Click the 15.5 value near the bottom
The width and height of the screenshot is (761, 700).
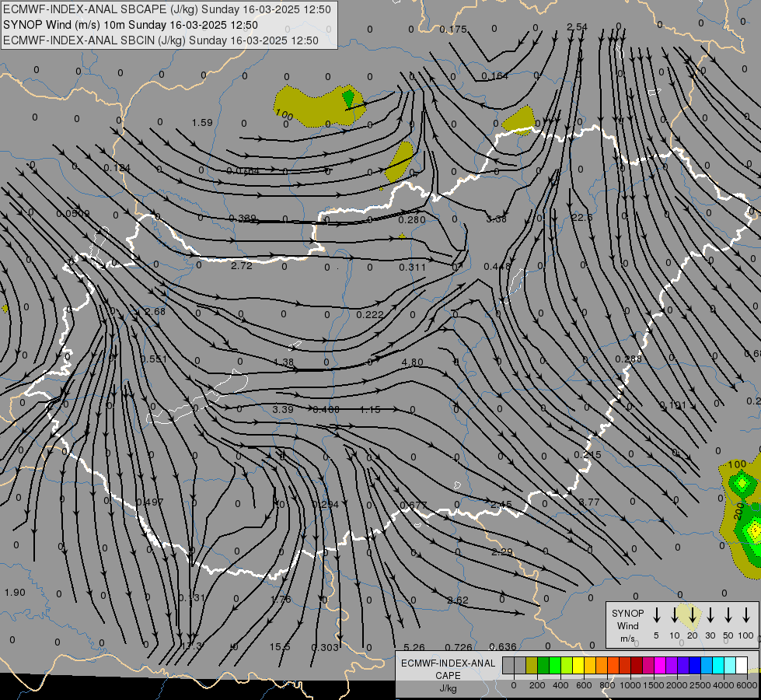pyautogui.click(x=280, y=646)
